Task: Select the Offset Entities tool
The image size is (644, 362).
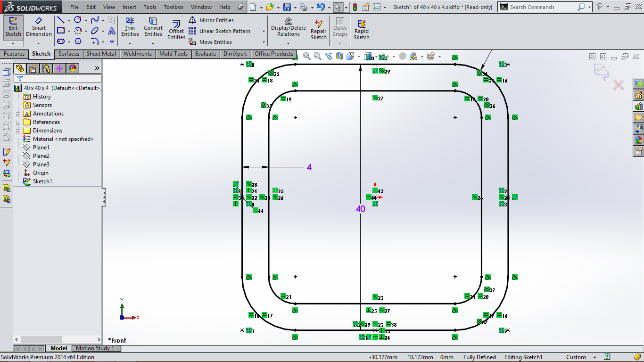Action: point(175,28)
